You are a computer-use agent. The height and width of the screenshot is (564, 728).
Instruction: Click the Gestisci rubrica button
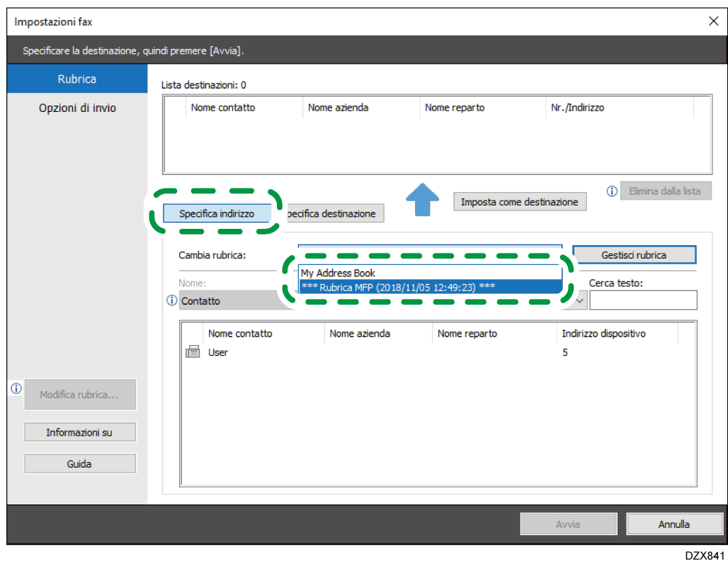635,254
